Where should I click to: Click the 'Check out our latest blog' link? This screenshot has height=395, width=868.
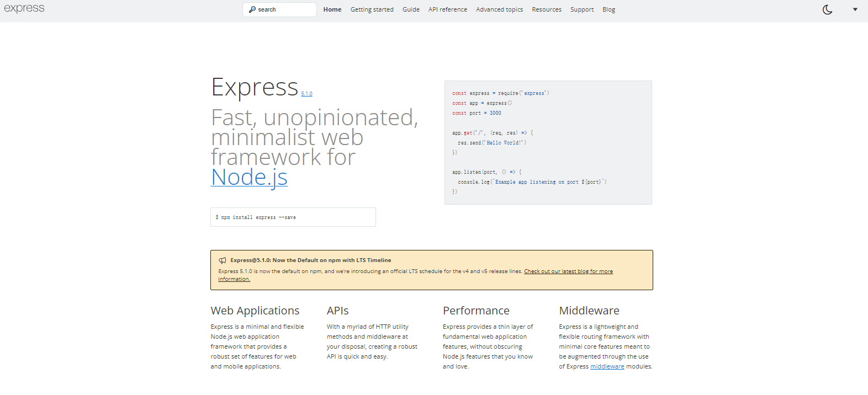click(x=568, y=271)
